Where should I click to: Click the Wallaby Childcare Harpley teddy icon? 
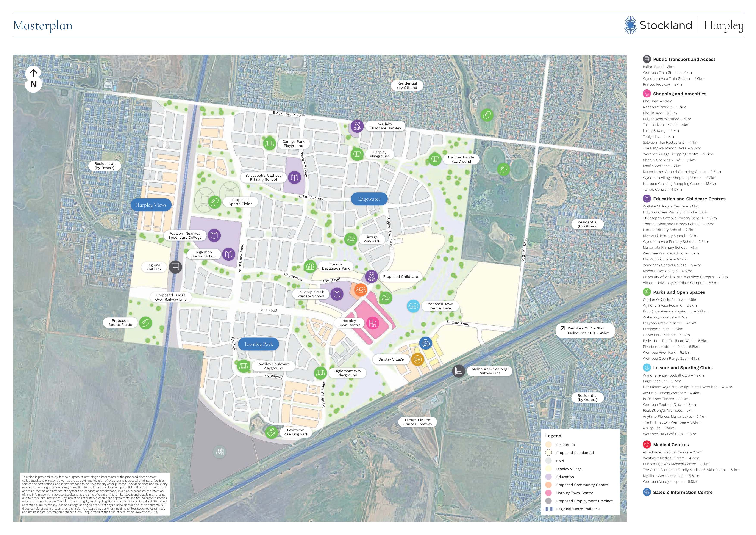pos(357,126)
